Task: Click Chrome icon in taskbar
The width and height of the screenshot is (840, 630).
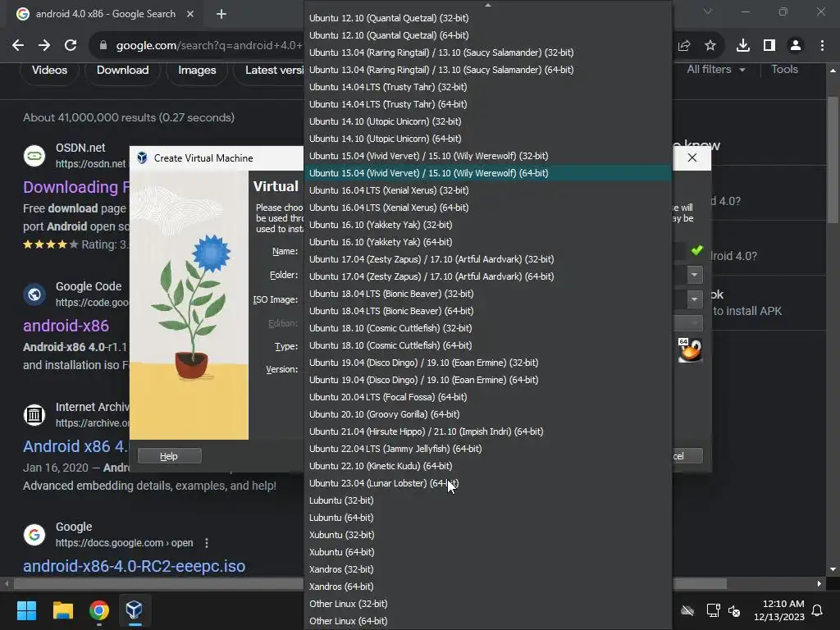Action: click(99, 610)
